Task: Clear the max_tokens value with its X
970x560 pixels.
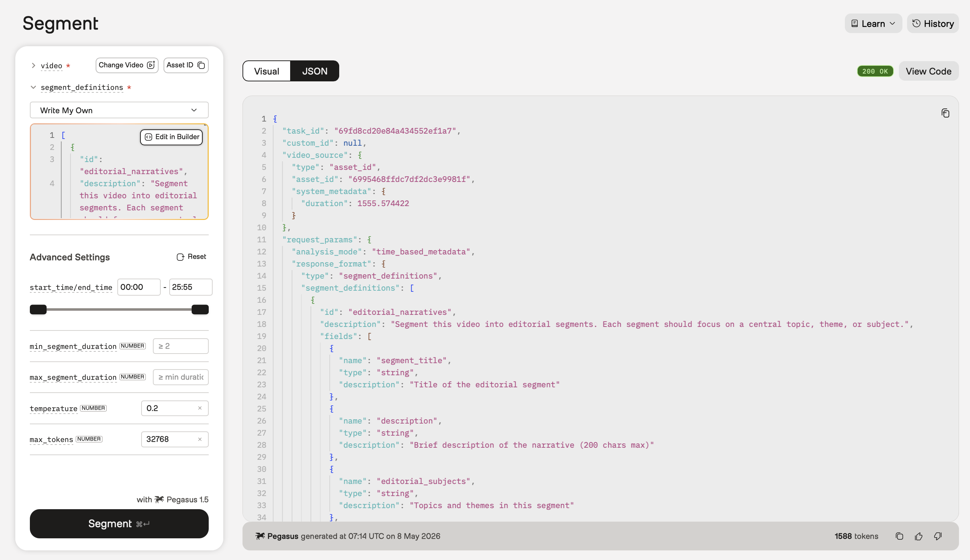Action: coord(200,439)
